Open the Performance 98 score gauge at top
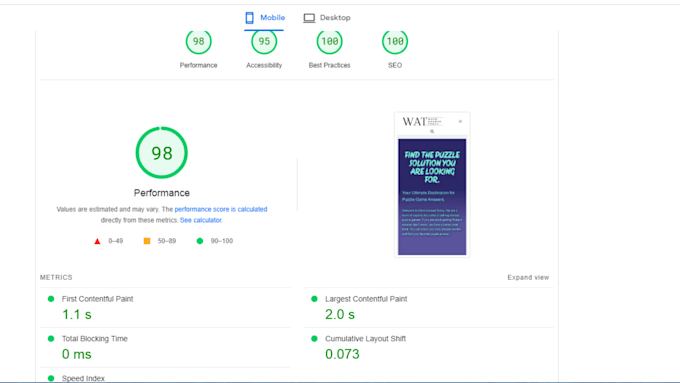This screenshot has height=383, width=680. pyautogui.click(x=199, y=42)
